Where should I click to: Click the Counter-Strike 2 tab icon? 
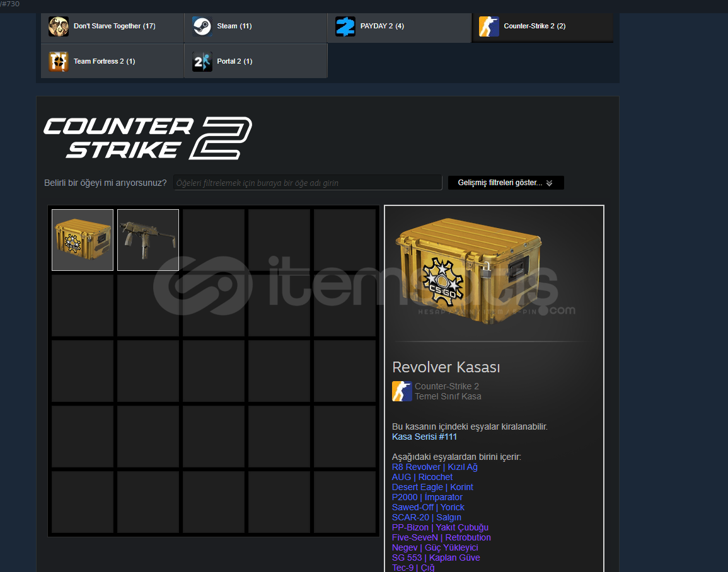pyautogui.click(x=489, y=26)
